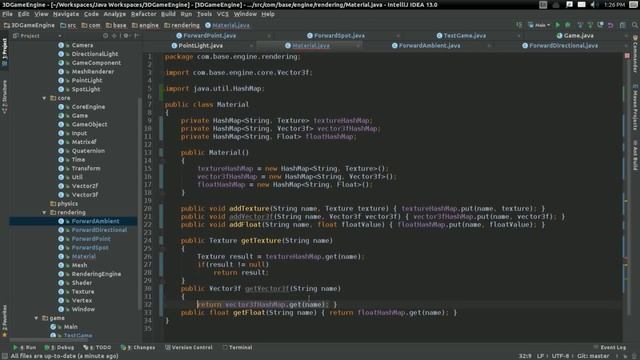The height and width of the screenshot is (360, 640).
Task: Switch to ForwardSpot.java tab
Action: click(336, 36)
